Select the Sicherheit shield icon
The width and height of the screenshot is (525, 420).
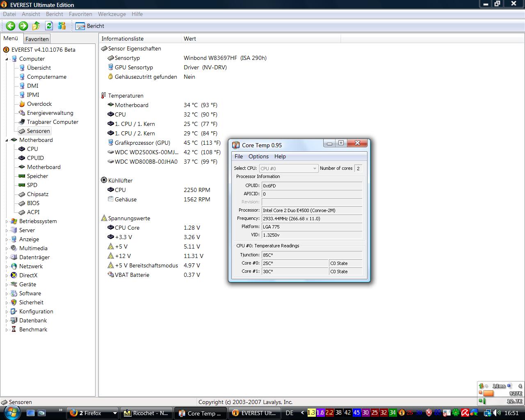click(14, 302)
